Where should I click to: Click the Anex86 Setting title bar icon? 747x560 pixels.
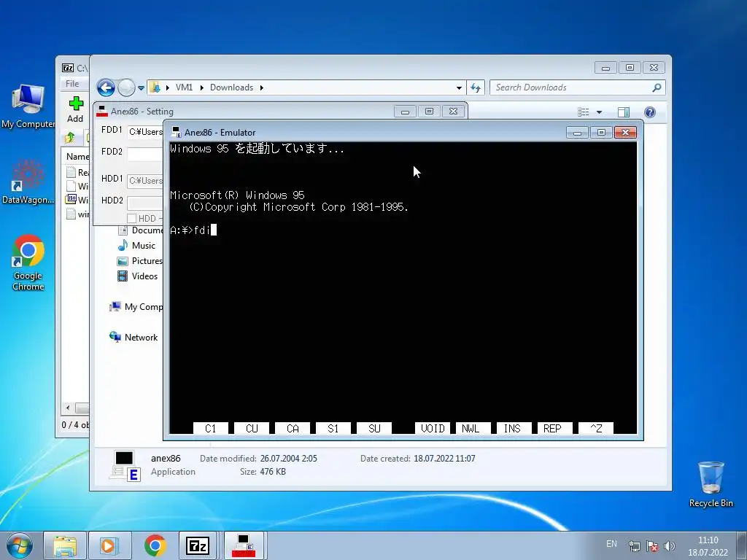tap(102, 112)
